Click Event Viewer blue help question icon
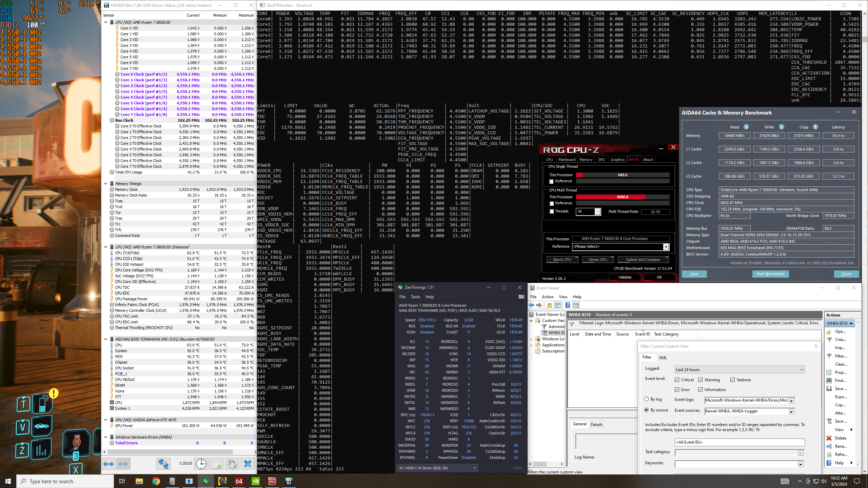 pos(568,305)
